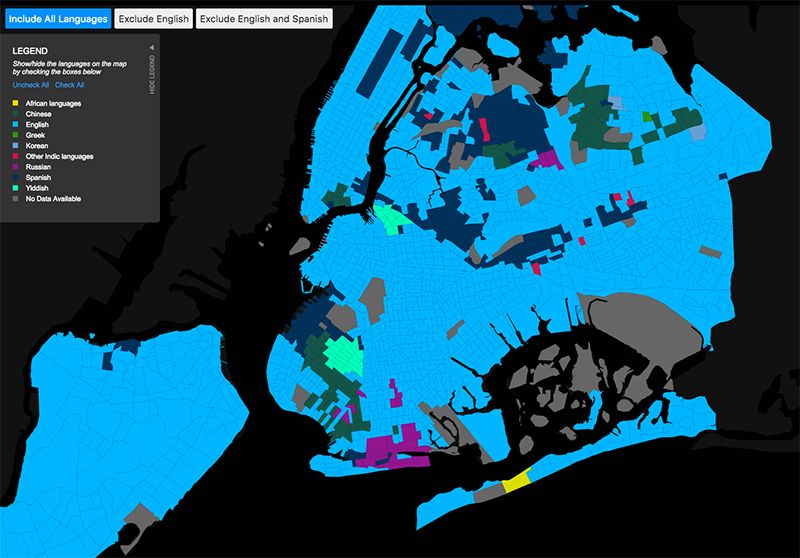Switch to Exclude English view
Screen dimensions: 800x558
pyautogui.click(x=152, y=19)
